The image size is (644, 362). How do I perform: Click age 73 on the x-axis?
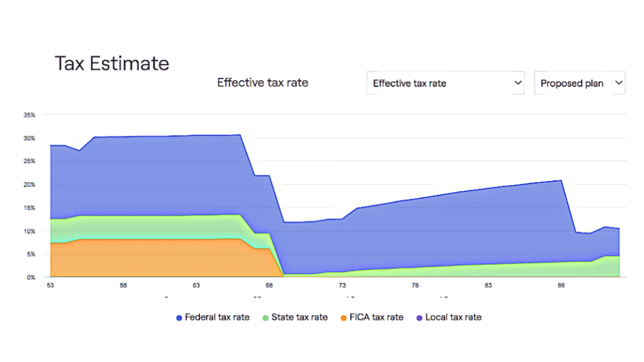point(342,285)
